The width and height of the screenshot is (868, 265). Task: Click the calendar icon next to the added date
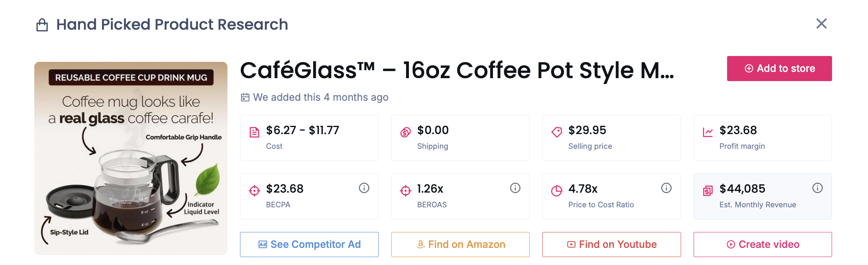245,97
